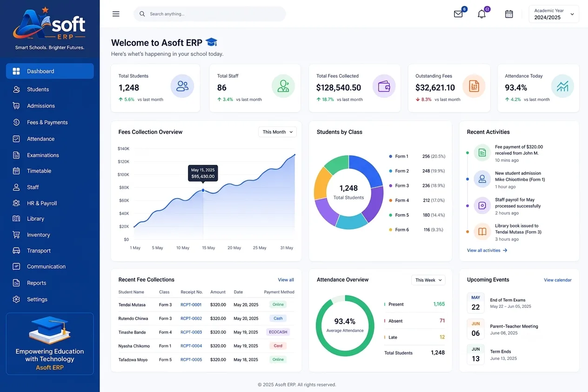
Task: Click the Students sidebar icon
Action: pos(16,89)
